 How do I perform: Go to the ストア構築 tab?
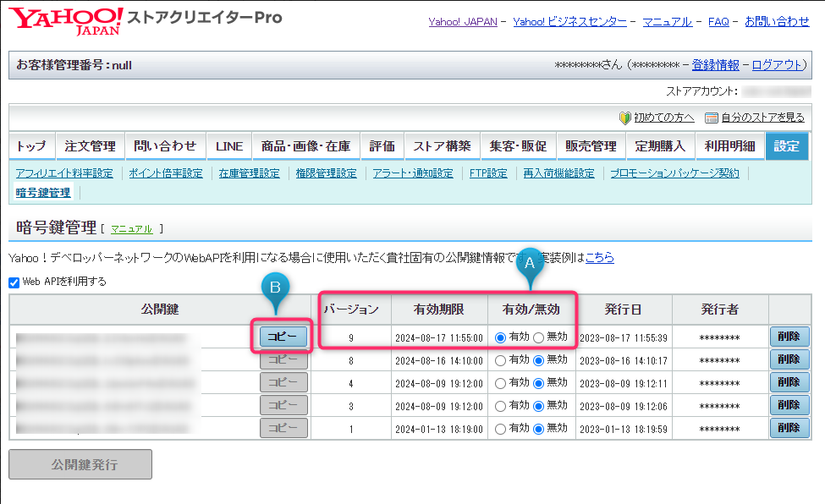pyautogui.click(x=442, y=146)
